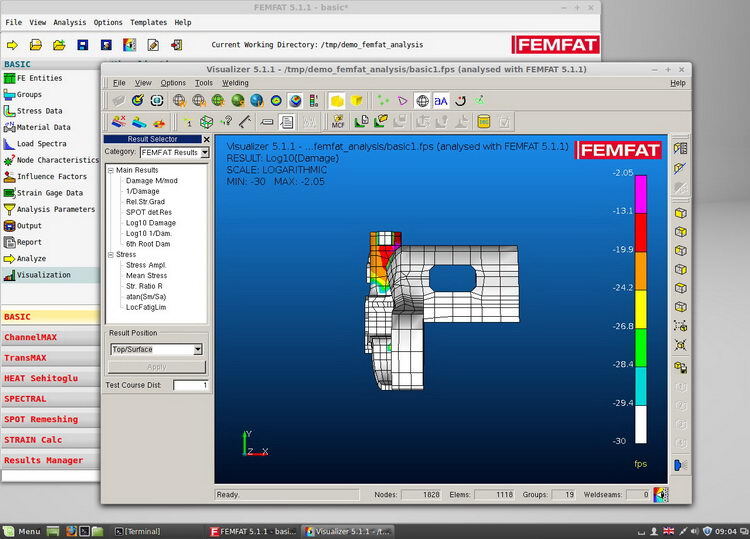The image size is (750, 539).
Task: Click the Test Course Dist input field
Action: [x=191, y=385]
